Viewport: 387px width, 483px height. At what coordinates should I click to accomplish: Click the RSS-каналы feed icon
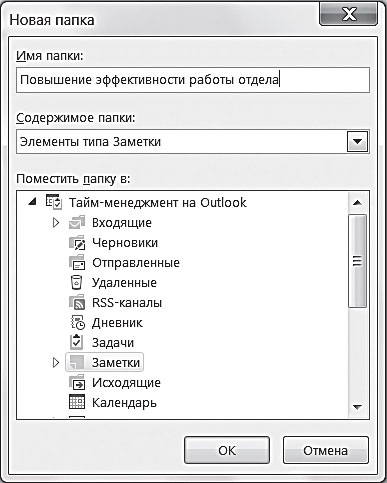[77, 302]
